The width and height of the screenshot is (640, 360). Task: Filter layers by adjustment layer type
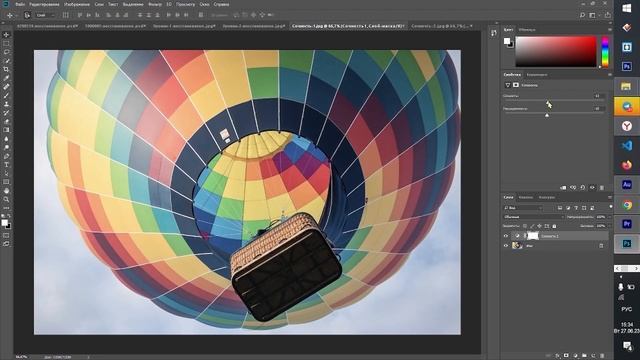568,208
